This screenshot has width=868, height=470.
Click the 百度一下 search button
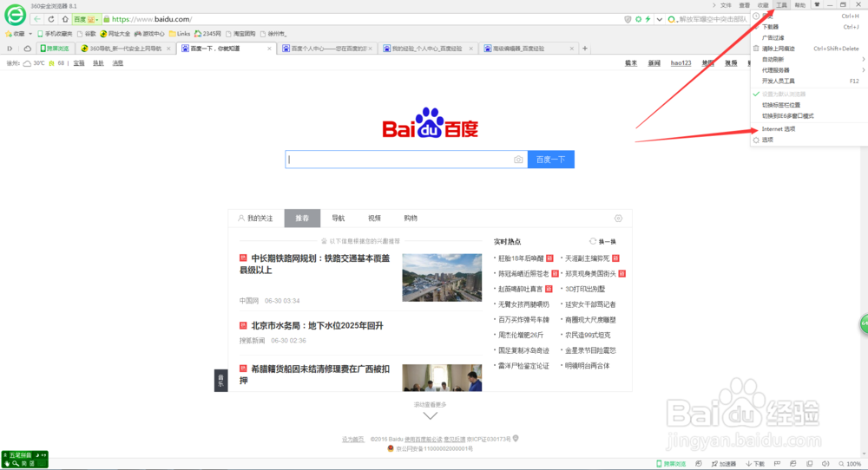tap(551, 160)
